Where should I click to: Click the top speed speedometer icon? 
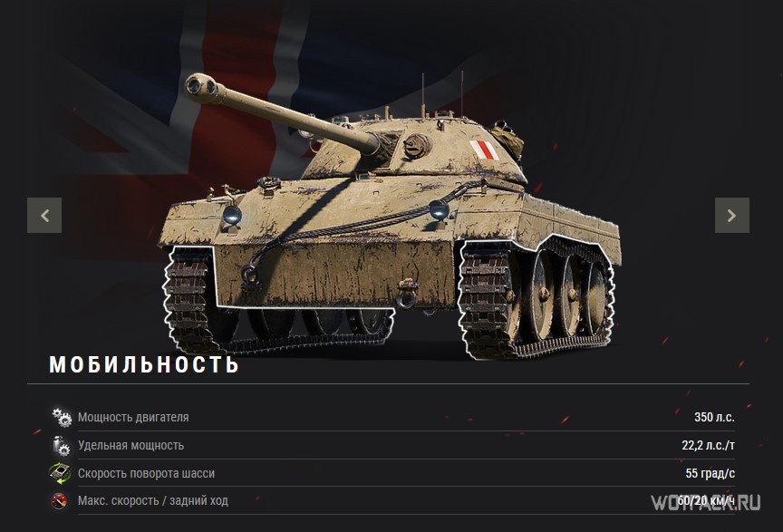point(59,500)
